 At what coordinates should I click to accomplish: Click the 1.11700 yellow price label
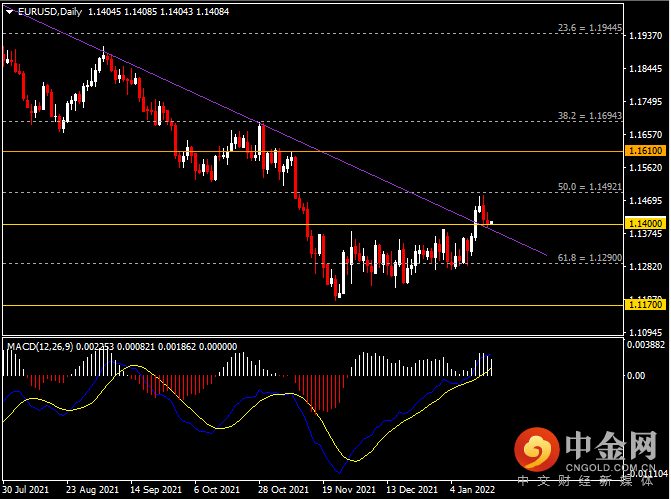tap(646, 305)
